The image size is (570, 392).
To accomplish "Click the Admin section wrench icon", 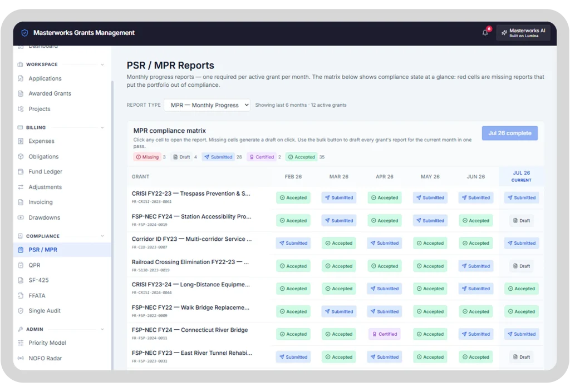I will pos(21,329).
